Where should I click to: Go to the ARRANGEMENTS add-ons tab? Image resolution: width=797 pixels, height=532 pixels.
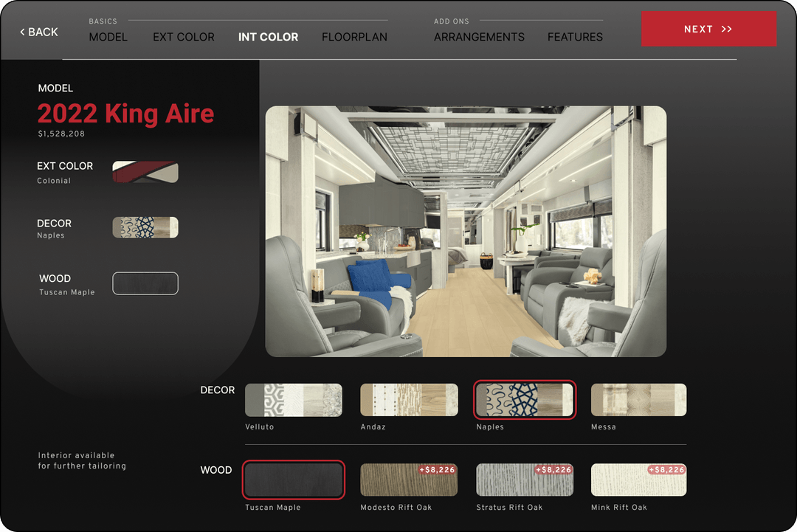click(x=479, y=37)
